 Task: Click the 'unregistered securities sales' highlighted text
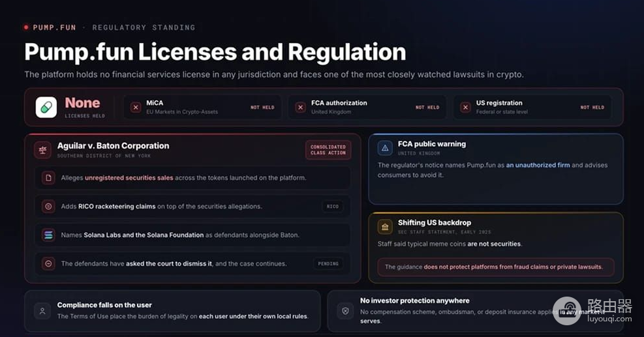coord(129,178)
